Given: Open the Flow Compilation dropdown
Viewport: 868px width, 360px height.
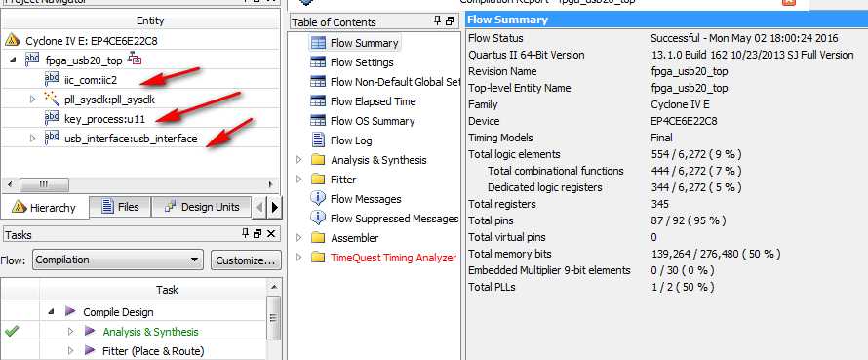Looking at the screenshot, I should tap(118, 260).
